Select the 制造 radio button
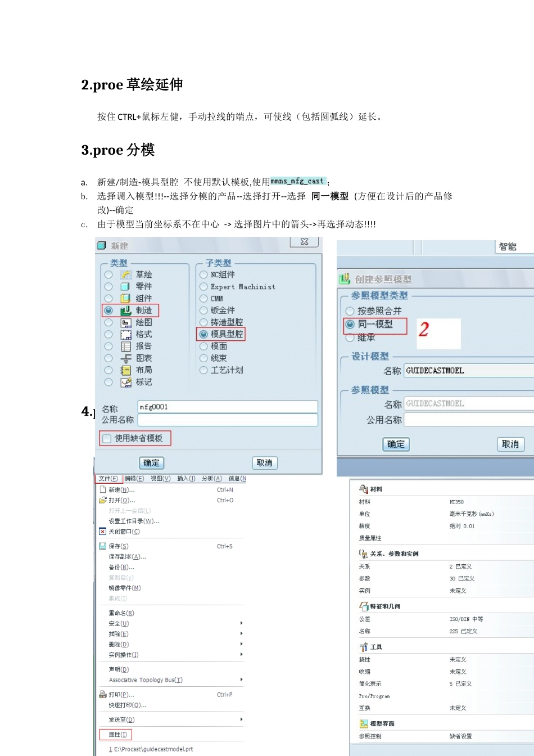The height and width of the screenshot is (756, 534). tap(108, 310)
